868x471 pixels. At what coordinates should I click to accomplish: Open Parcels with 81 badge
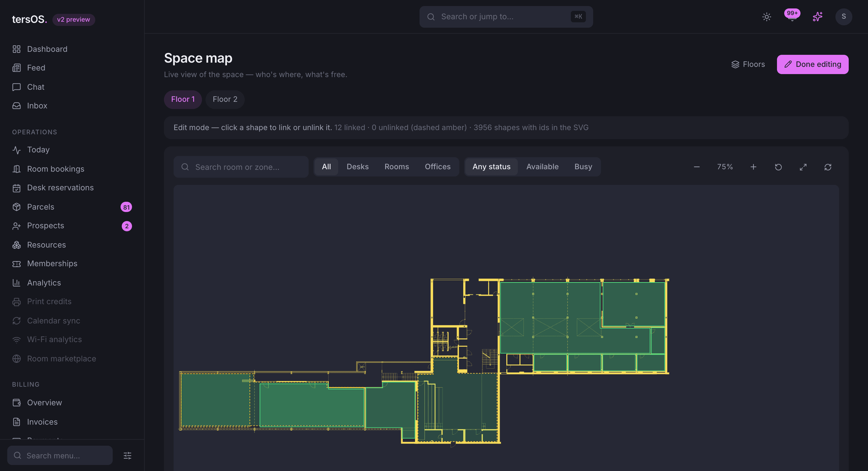(72, 207)
